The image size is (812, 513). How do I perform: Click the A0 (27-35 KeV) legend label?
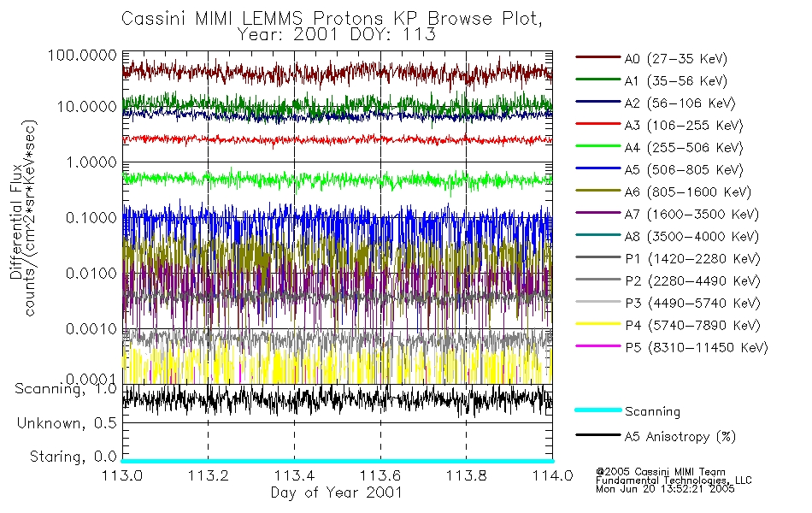675,59
